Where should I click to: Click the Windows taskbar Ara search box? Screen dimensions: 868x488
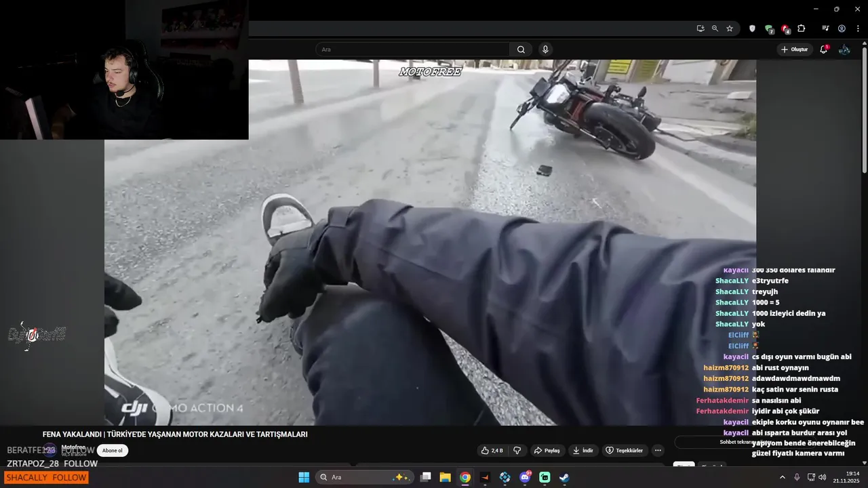coord(366,477)
